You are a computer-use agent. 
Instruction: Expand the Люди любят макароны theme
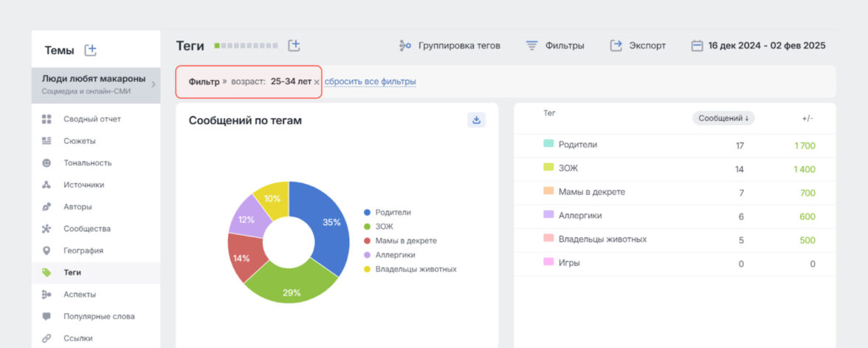click(154, 84)
